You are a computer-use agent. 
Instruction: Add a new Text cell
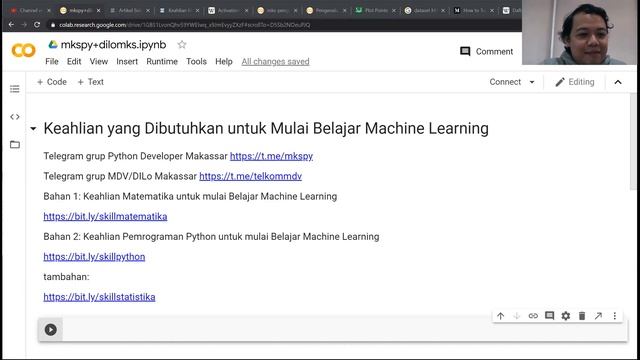point(91,82)
